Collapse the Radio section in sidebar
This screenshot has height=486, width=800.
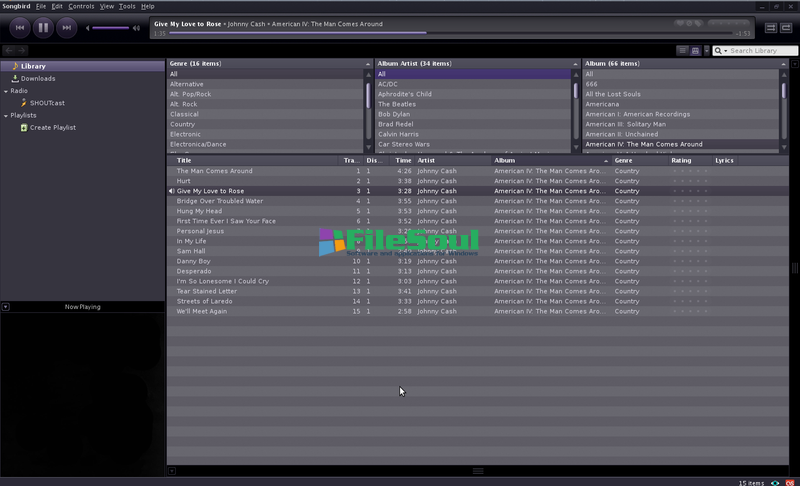click(x=5, y=91)
